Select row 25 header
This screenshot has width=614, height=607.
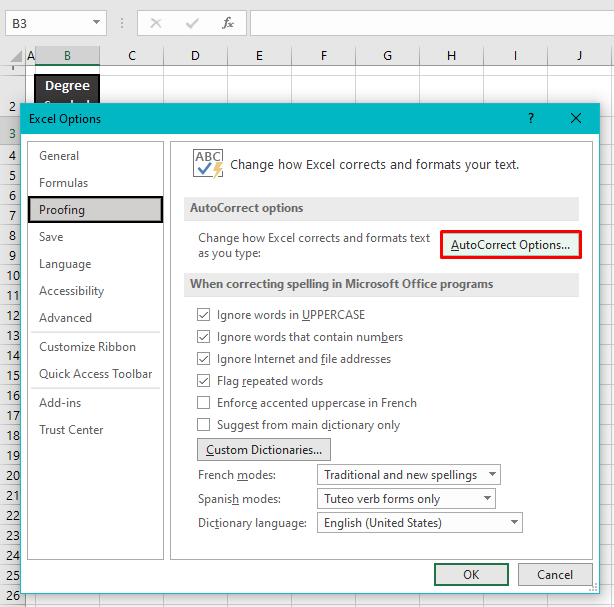[x=13, y=575]
